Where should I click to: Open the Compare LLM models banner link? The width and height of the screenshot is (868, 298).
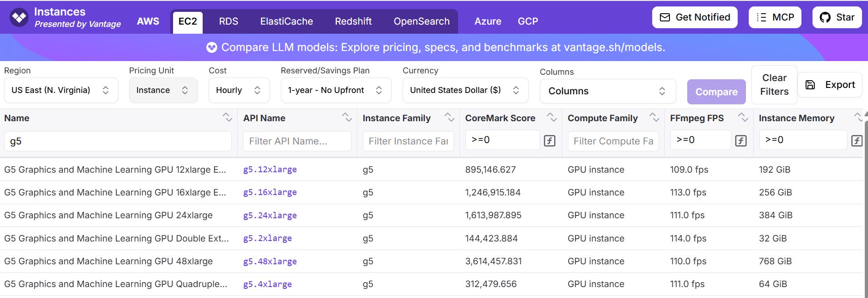pyautogui.click(x=443, y=47)
